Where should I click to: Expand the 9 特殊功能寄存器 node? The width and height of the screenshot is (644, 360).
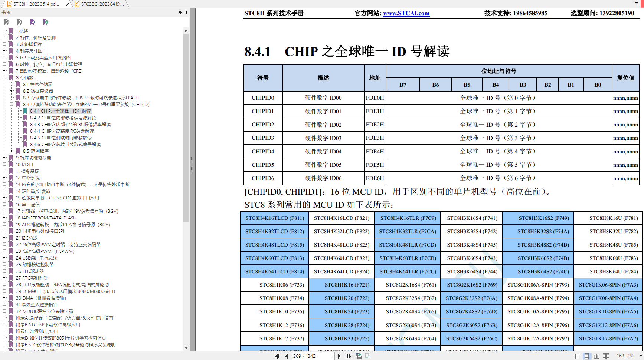[4, 158]
